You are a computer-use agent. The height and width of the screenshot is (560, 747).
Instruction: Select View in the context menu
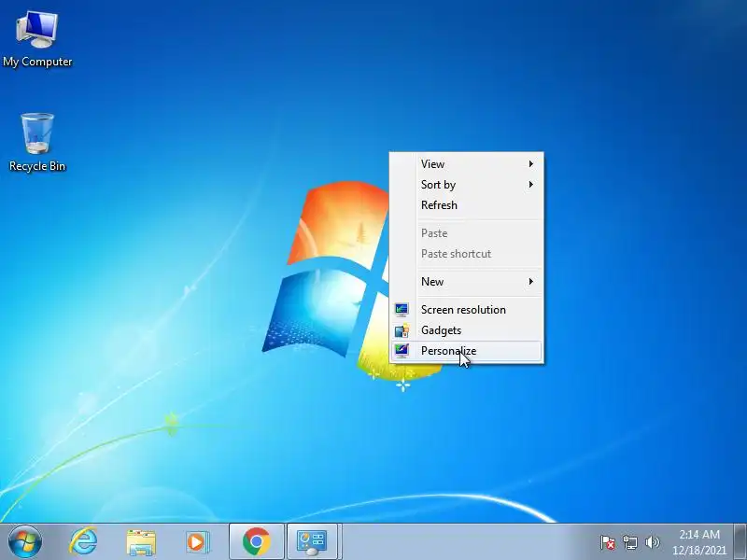(x=466, y=164)
